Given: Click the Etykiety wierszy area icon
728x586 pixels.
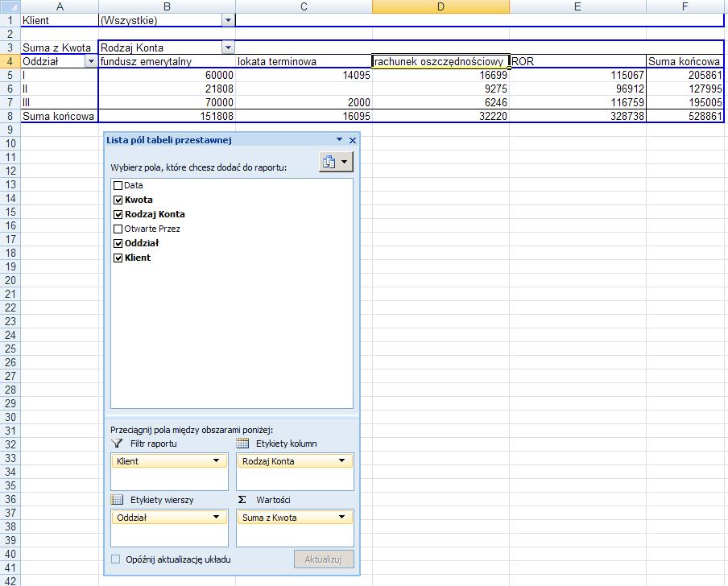Looking at the screenshot, I should [117, 499].
